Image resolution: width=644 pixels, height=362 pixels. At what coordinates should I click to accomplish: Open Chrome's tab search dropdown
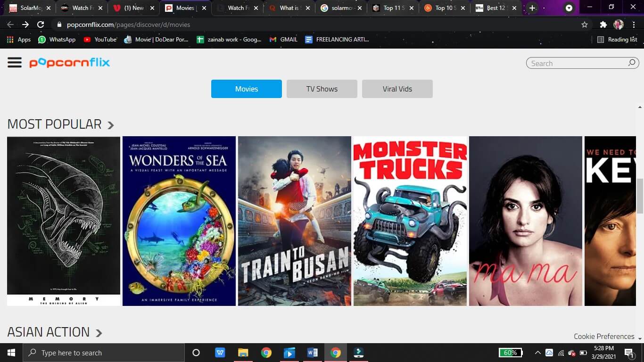[569, 8]
